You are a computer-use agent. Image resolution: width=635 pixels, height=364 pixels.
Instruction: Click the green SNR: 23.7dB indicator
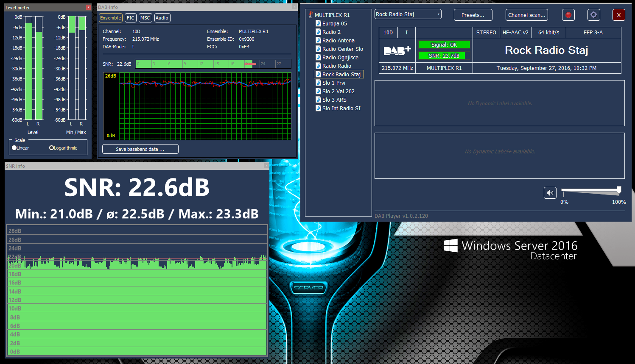tap(442, 56)
